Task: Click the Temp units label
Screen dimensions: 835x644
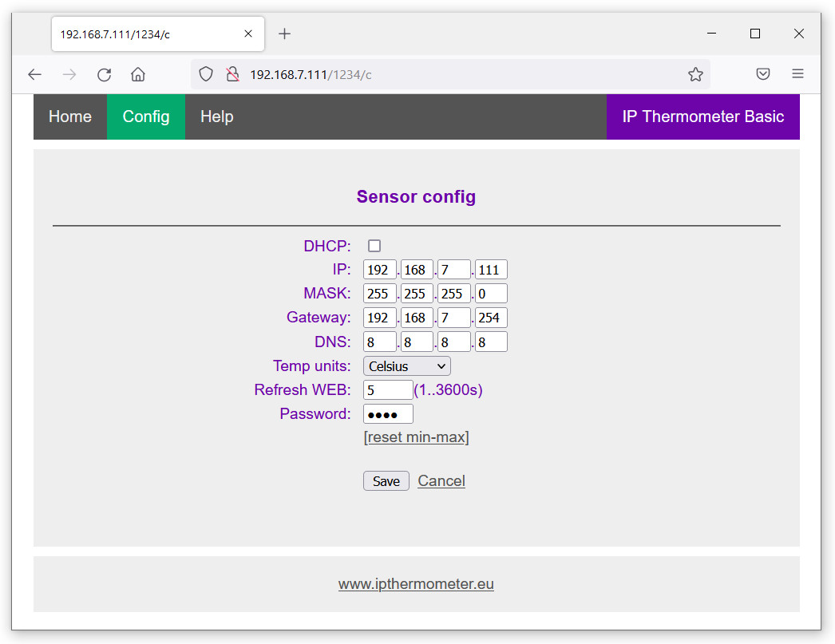Action: point(312,366)
